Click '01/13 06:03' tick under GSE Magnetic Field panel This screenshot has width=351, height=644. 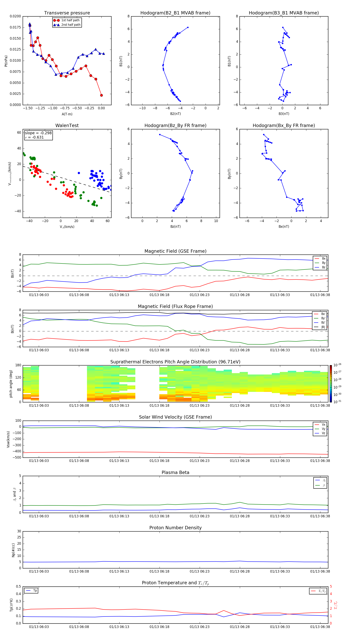click(39, 295)
